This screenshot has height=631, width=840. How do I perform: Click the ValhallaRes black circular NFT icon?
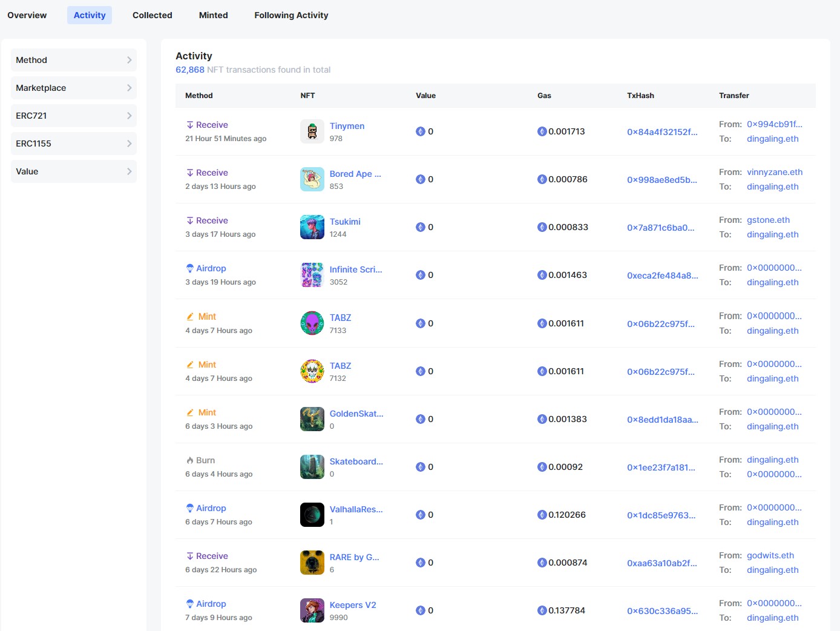(312, 515)
